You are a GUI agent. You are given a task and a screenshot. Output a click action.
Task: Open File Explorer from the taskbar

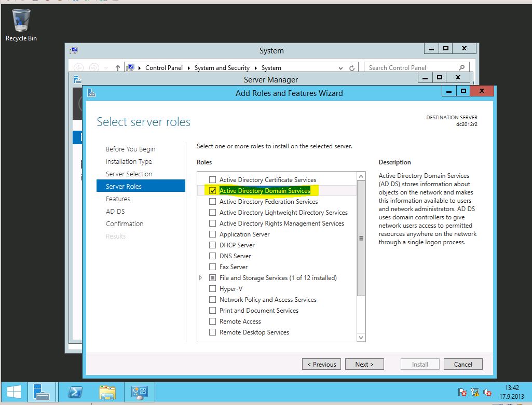[x=107, y=392]
